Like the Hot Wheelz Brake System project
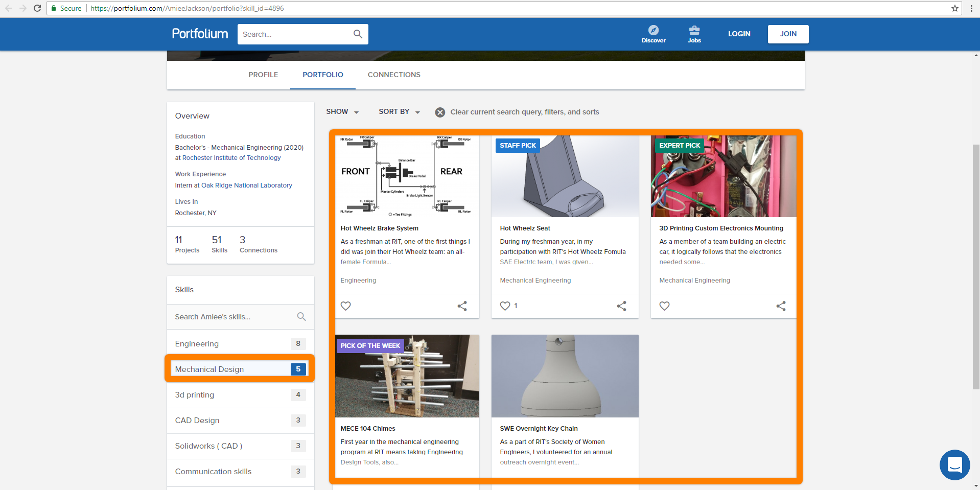Screen dimensions: 980x490 [x=346, y=306]
